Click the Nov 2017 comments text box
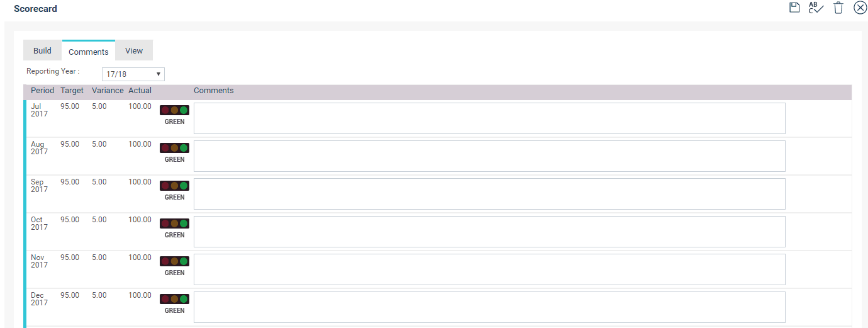868x328 pixels. (x=489, y=269)
